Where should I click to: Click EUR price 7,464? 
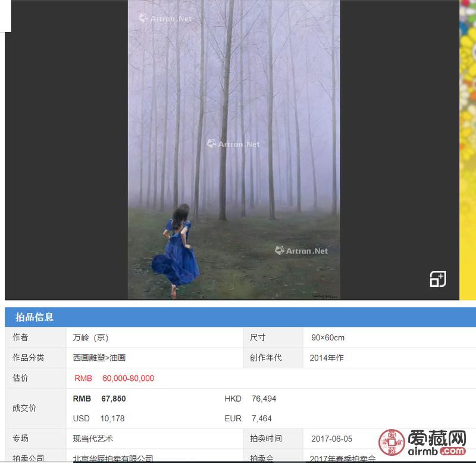262,419
